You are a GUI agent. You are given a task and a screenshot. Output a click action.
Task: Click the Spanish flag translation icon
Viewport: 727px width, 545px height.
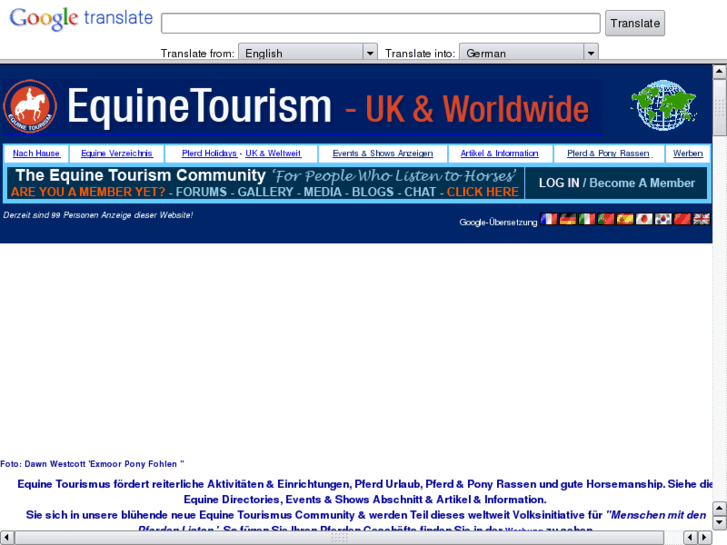pyautogui.click(x=625, y=219)
